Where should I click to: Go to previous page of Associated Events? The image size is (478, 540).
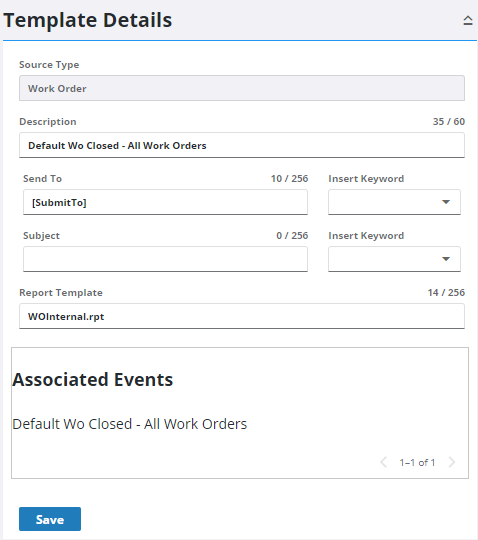point(384,462)
